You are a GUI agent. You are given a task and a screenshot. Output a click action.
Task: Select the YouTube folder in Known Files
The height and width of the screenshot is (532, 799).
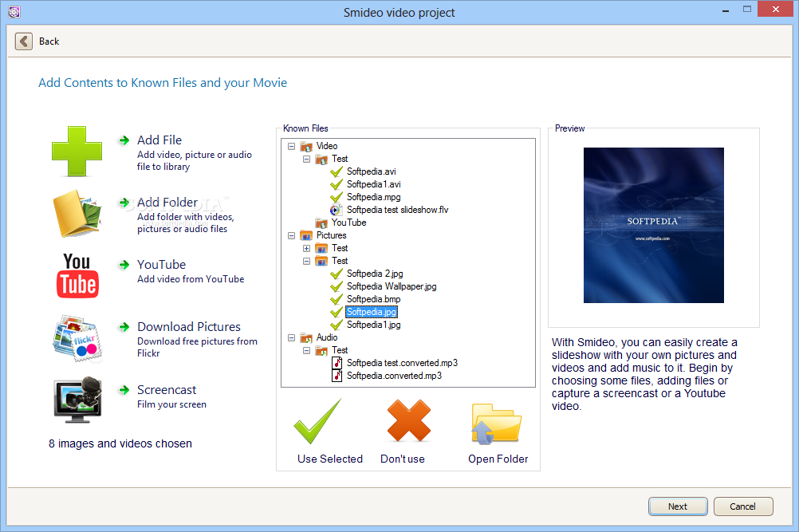pos(349,223)
